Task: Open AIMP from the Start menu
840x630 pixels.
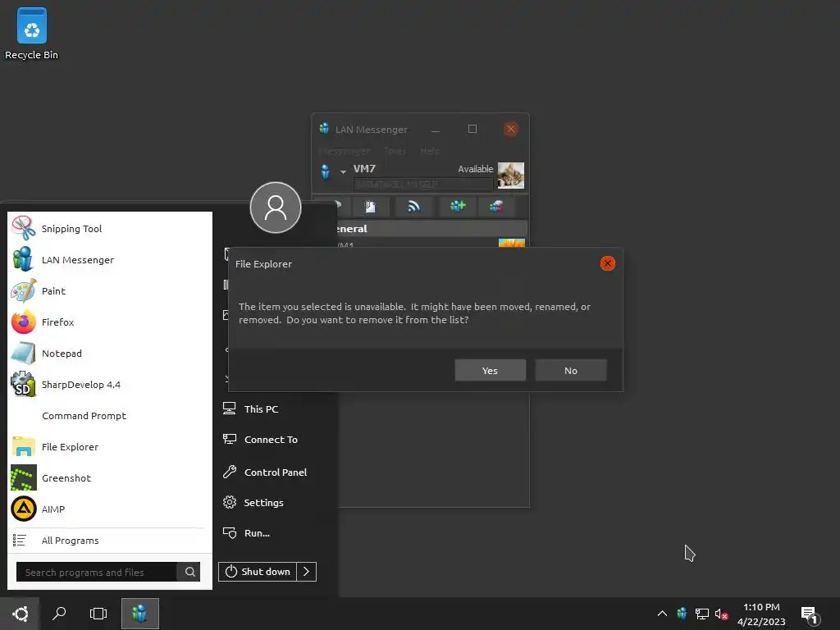Action: pos(109,509)
